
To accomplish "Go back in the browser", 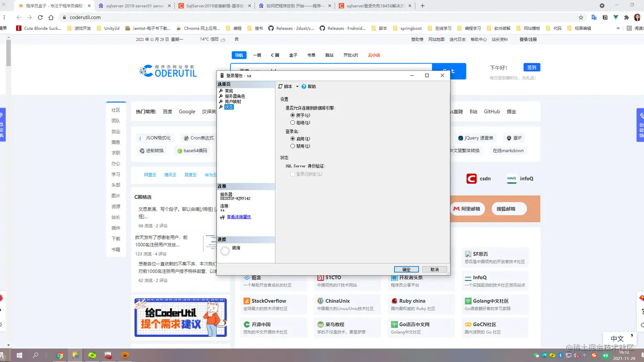I will (19, 17).
